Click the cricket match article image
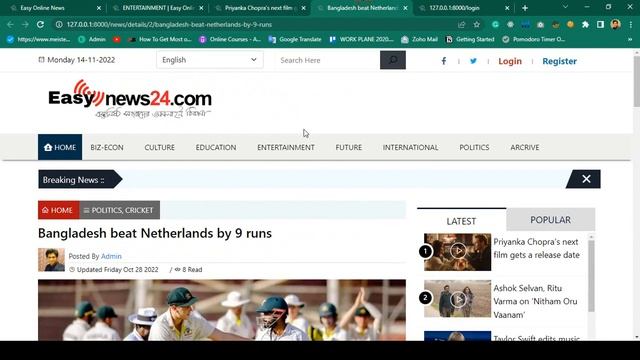The image size is (640, 360). [222, 310]
